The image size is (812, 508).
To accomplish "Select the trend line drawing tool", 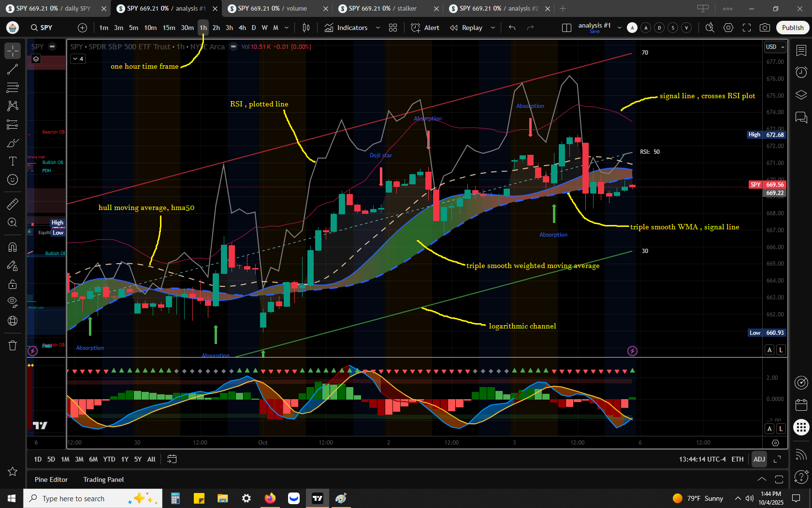I will [x=13, y=70].
